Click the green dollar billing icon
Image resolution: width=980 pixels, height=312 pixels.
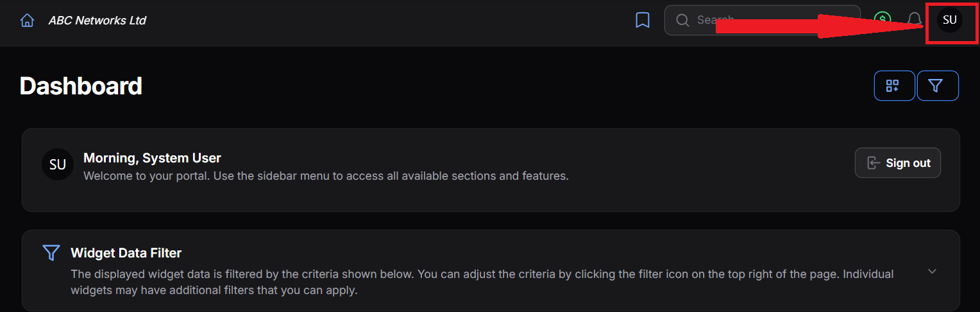pyautogui.click(x=883, y=20)
